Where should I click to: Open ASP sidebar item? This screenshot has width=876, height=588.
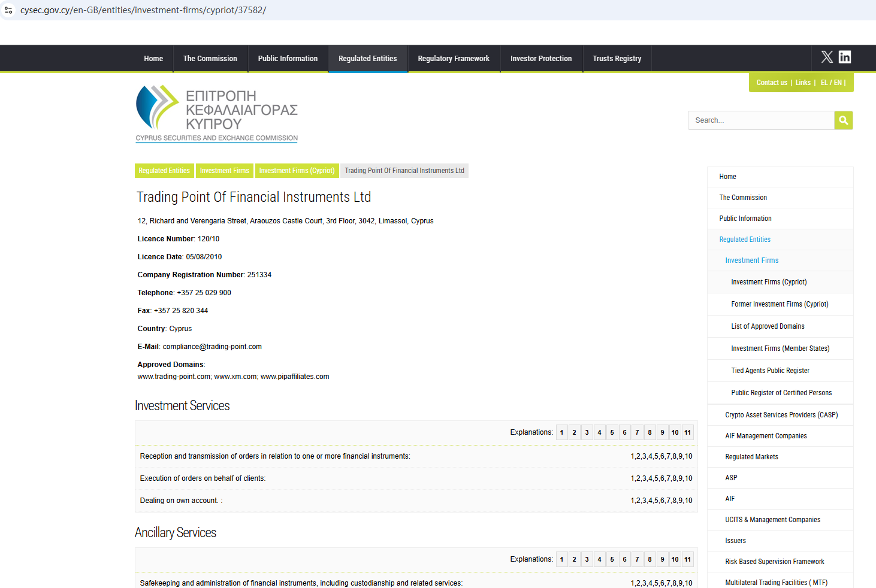tap(780, 478)
